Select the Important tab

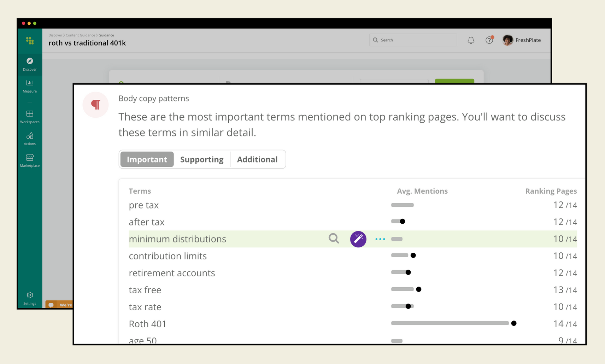[x=147, y=159]
